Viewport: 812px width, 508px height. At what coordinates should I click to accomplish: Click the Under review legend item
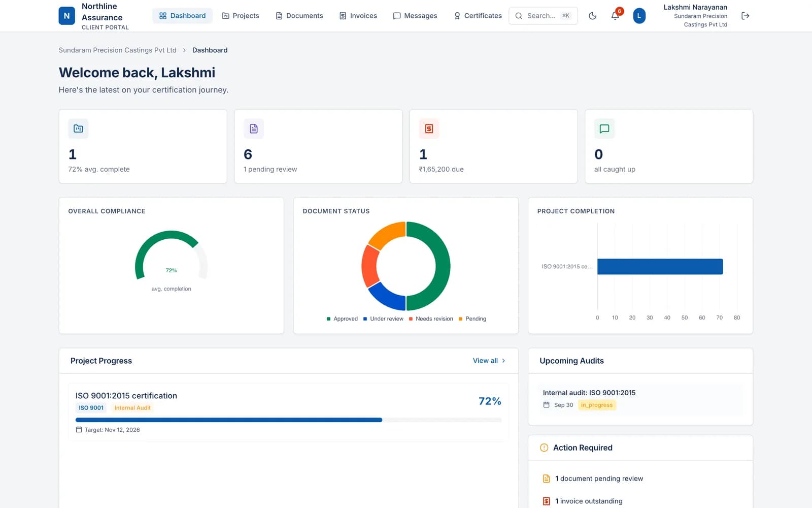tap(383, 319)
